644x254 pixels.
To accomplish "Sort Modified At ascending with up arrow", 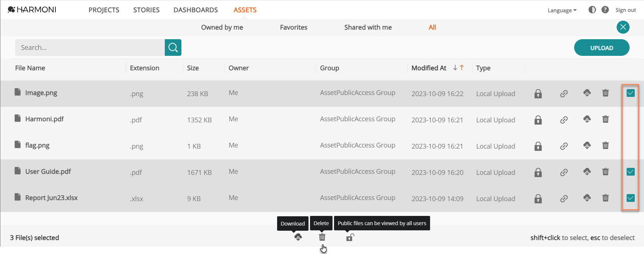I will coord(462,68).
